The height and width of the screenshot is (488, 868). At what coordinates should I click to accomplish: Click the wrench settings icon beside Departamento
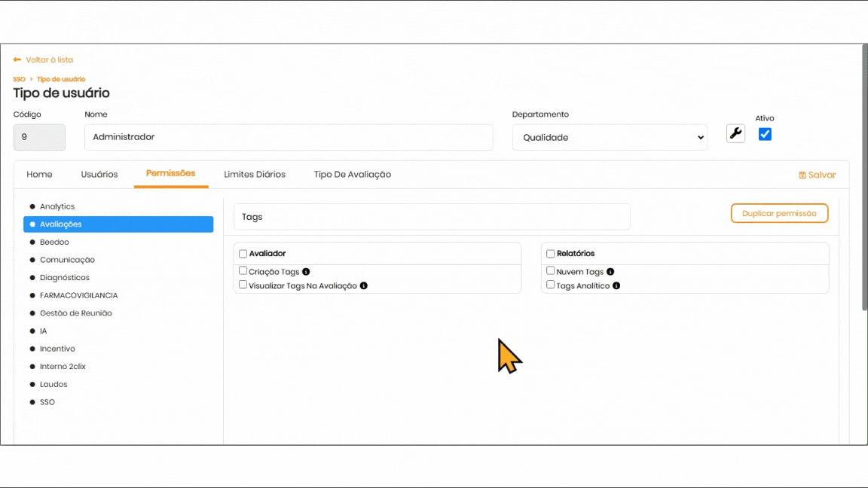[735, 134]
